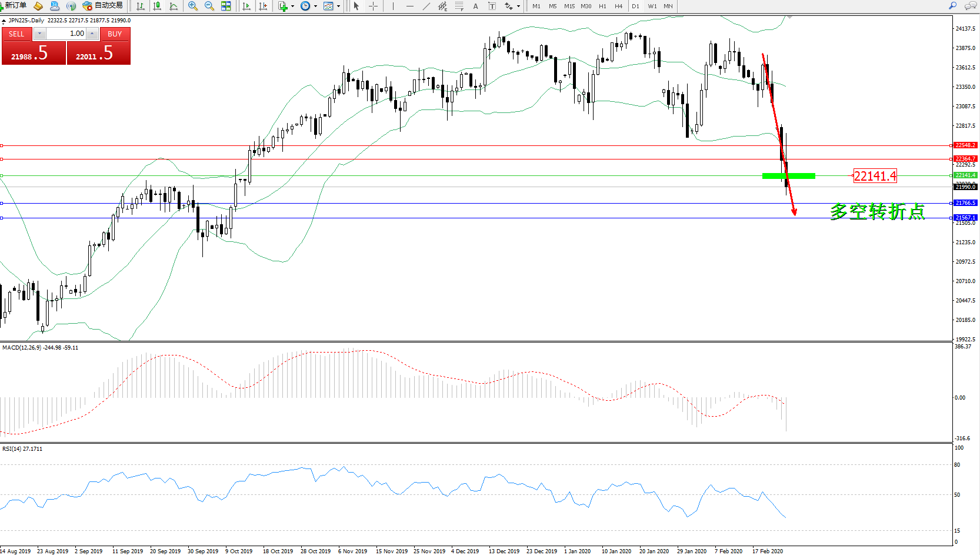Select the trendline drawing tool
Image resolution: width=980 pixels, height=555 pixels.
tap(426, 6)
